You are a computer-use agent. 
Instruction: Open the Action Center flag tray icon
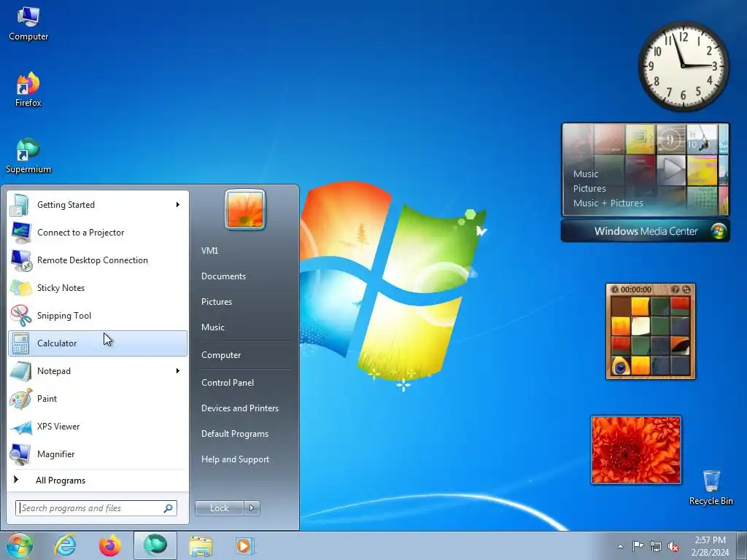point(638,545)
